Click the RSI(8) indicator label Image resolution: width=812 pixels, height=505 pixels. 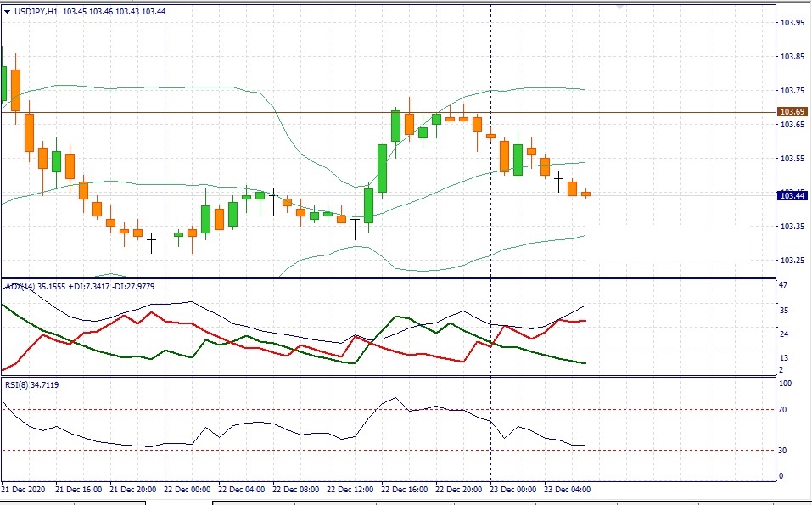pyautogui.click(x=16, y=385)
